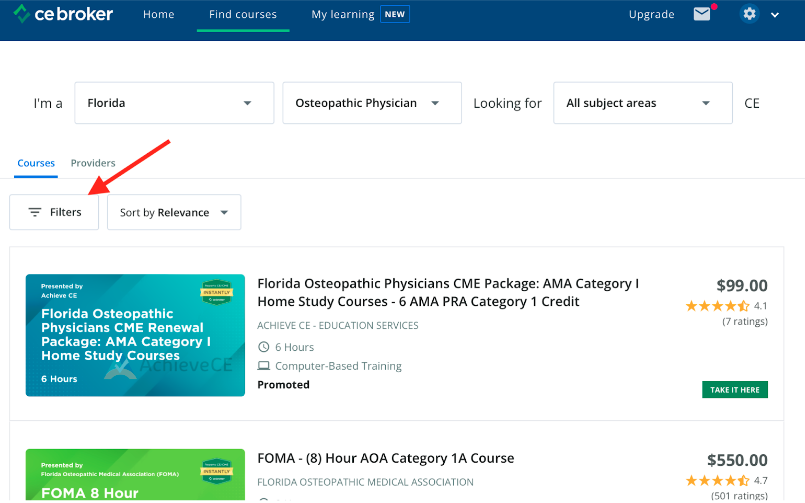Screen dimensions: 805x503
Task: Click the 4.7 rating number
Action: coord(761,480)
